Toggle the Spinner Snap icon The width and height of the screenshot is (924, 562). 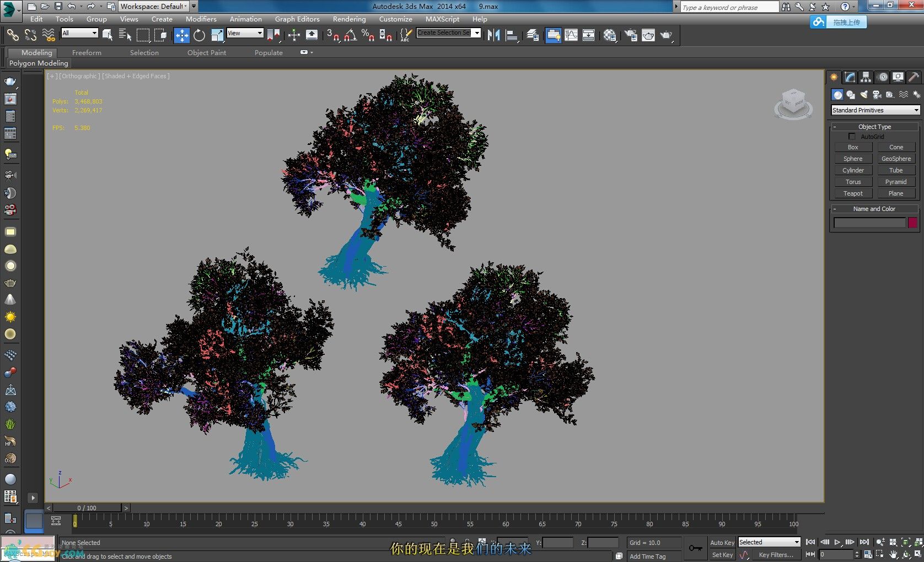tap(385, 35)
